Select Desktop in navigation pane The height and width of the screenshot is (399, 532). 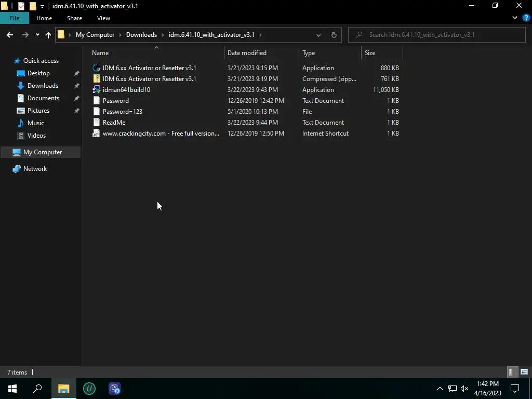(38, 73)
